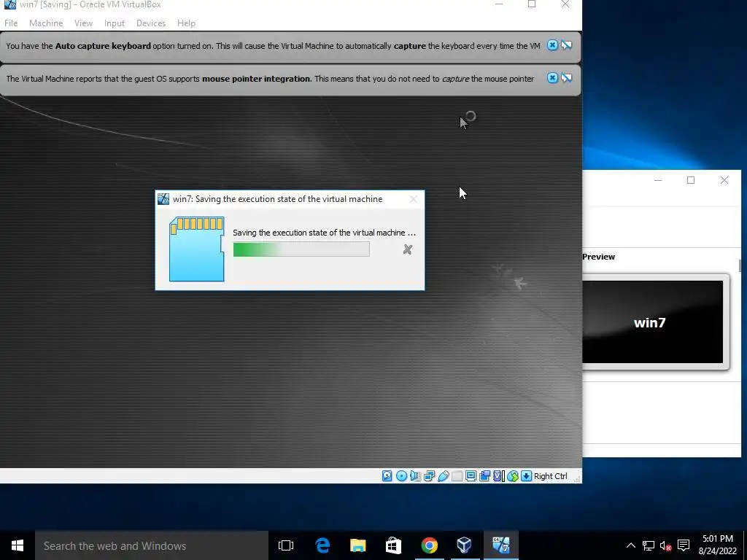Maximize the VirtualBox Manager window
747x560 pixels.
click(691, 180)
